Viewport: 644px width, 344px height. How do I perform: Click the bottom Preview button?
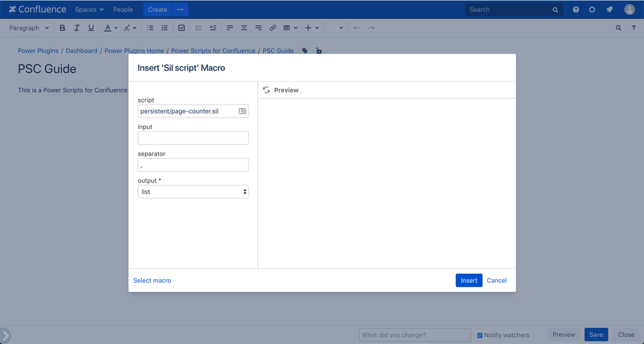click(563, 334)
